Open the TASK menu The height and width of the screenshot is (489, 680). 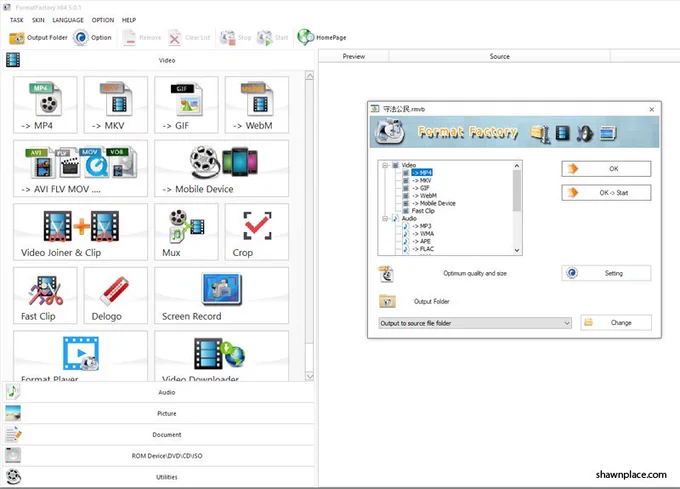17,20
